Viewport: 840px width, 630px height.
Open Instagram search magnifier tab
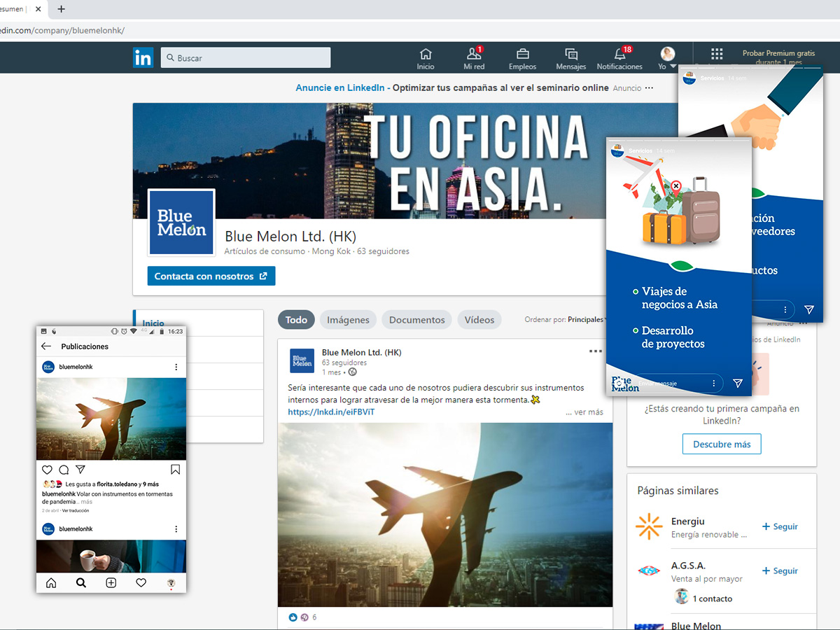[81, 582]
